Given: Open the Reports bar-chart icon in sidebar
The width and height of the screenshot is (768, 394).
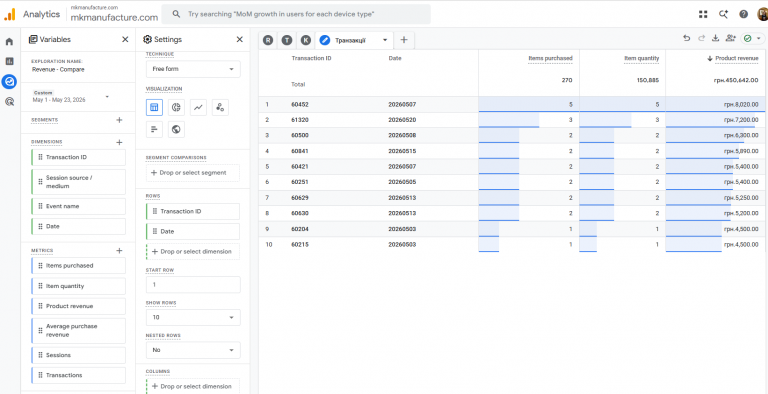Looking at the screenshot, I should 9,61.
